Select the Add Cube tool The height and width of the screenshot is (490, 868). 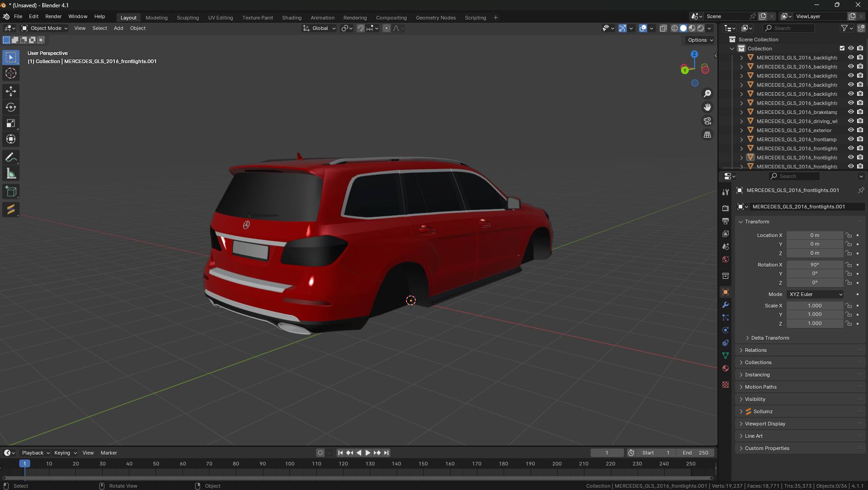click(11, 192)
